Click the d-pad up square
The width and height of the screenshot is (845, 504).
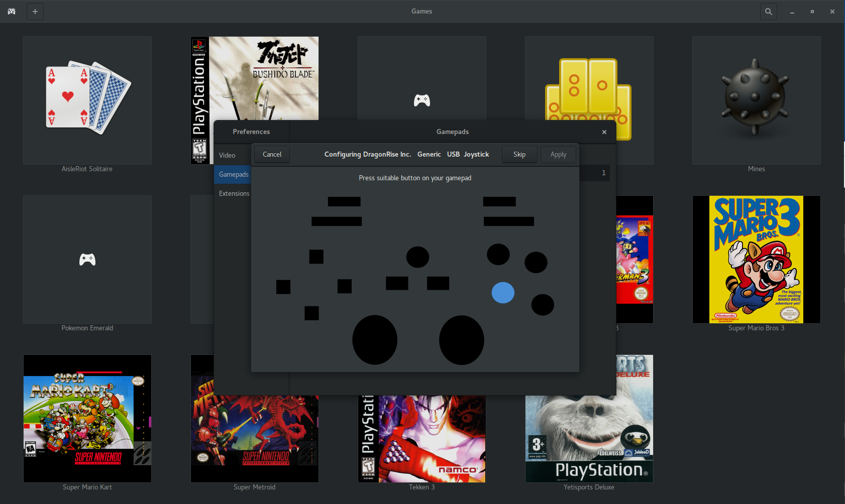tap(316, 257)
